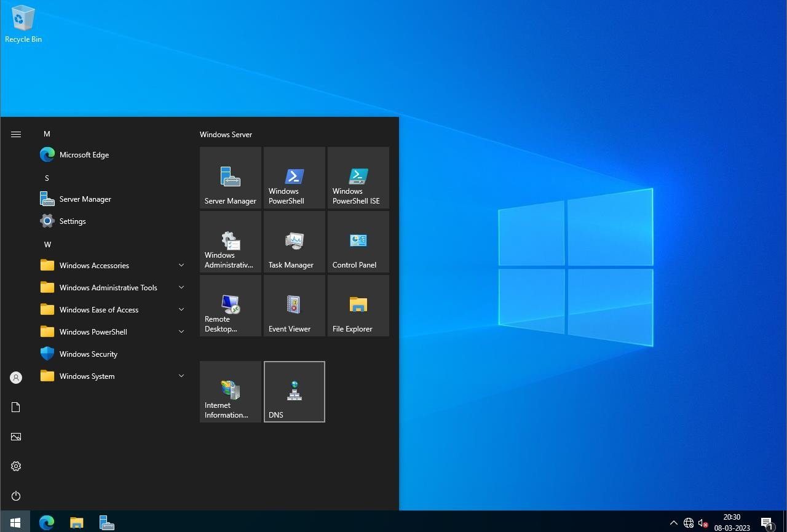This screenshot has width=787, height=532.
Task: Jump to apps under letter S
Action: pos(47,178)
